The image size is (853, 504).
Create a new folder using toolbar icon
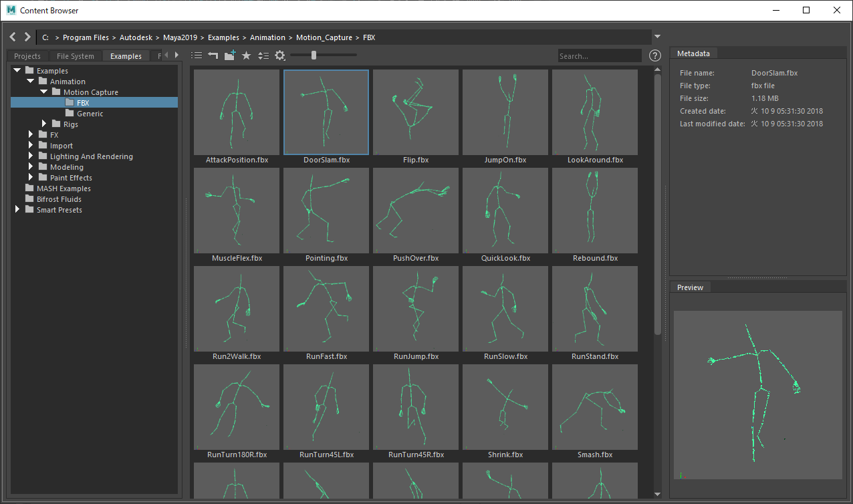click(x=230, y=55)
